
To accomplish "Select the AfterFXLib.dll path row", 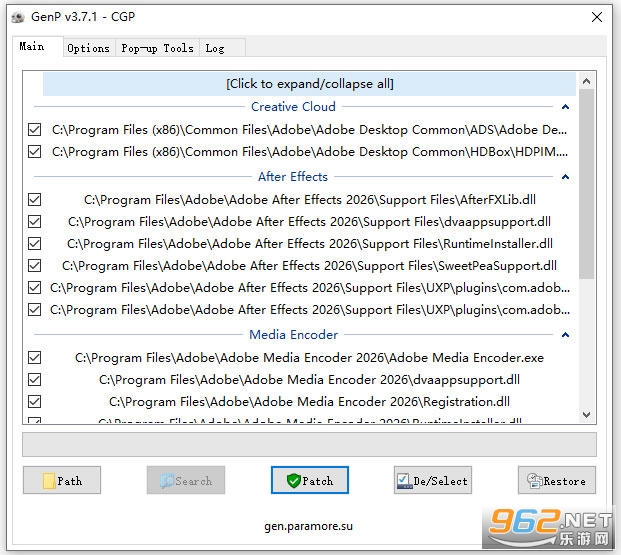I will pos(310,199).
